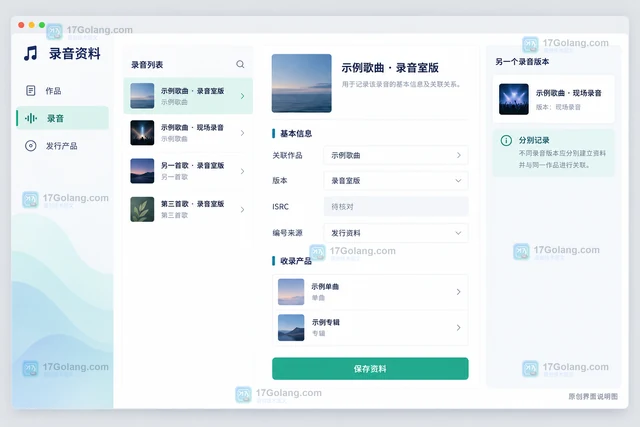Click the 录音资料 app title
Image resolution: width=640 pixels, height=427 pixels.
tap(75, 53)
